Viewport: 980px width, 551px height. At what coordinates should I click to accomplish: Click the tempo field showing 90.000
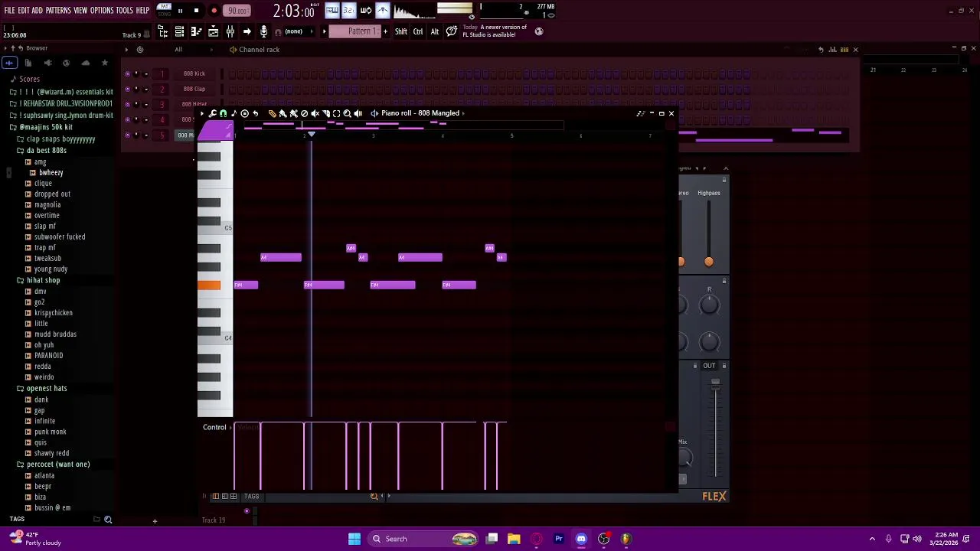(237, 11)
